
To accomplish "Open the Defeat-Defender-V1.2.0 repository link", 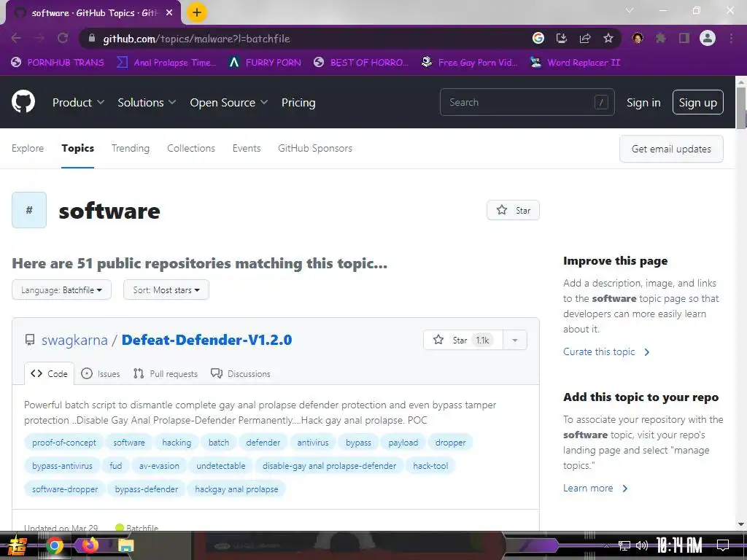I will coord(206,340).
